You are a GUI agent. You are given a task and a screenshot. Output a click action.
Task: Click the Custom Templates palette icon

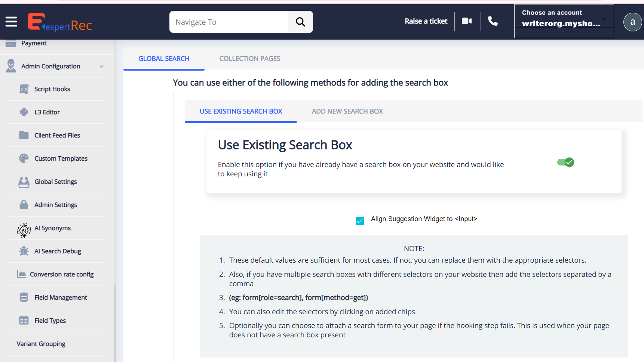pos(24,159)
